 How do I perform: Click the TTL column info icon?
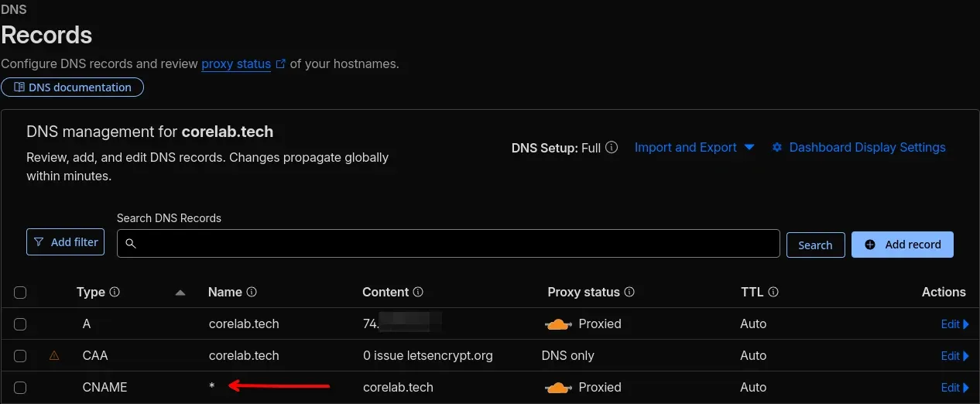pos(773,293)
